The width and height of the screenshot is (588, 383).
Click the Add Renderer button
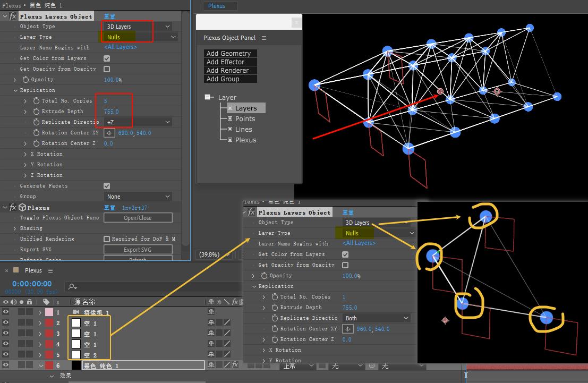[x=231, y=71]
